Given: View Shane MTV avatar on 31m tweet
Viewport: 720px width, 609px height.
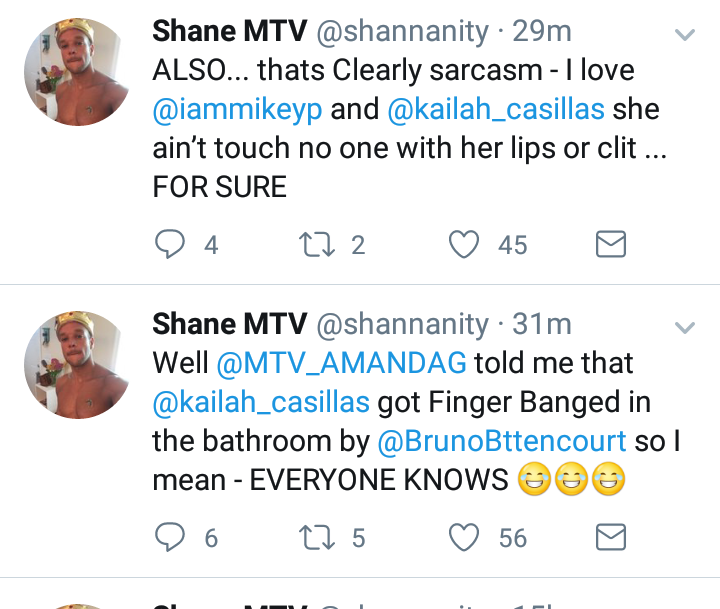Looking at the screenshot, I should click(78, 365).
